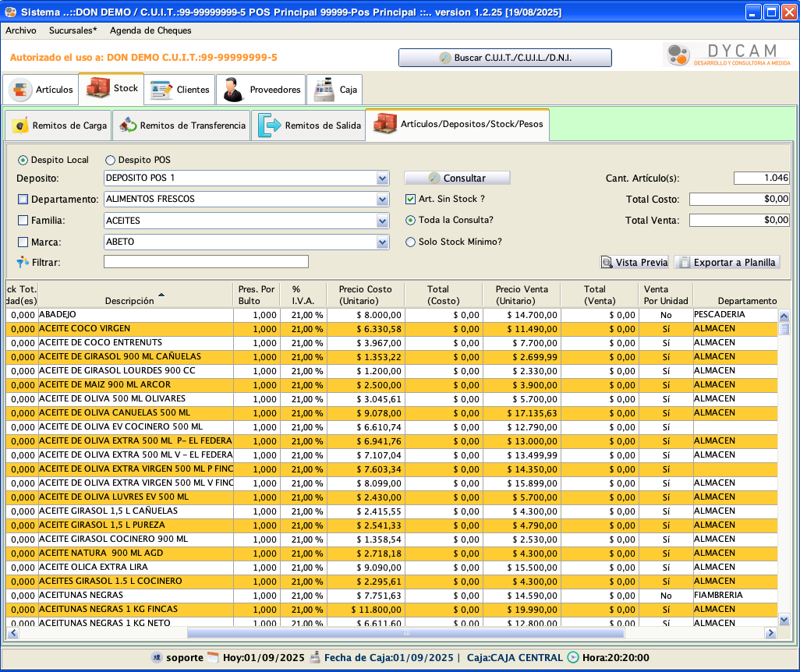Expand the Marca ABETO dropdown
800x672 pixels.
click(382, 242)
